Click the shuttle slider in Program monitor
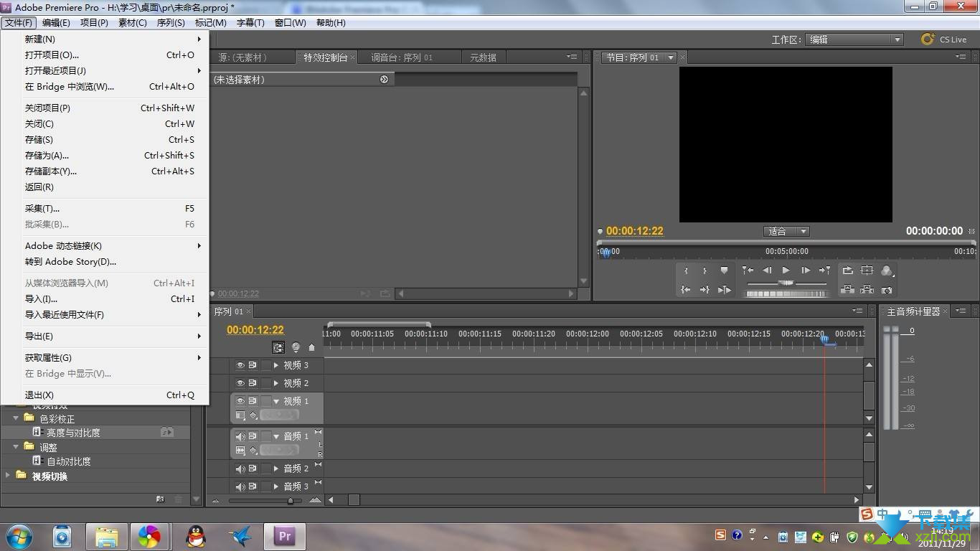The height and width of the screenshot is (551, 980). (786, 283)
